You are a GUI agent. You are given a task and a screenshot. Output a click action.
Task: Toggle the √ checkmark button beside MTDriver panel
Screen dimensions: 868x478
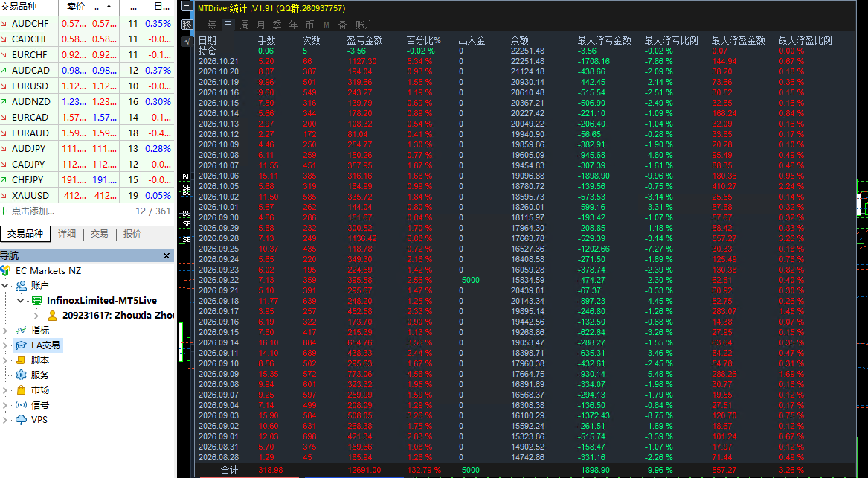pyautogui.click(x=187, y=41)
